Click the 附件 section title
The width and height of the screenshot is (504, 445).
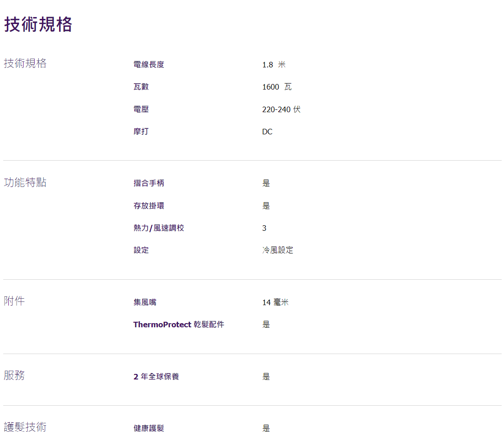pos(14,301)
